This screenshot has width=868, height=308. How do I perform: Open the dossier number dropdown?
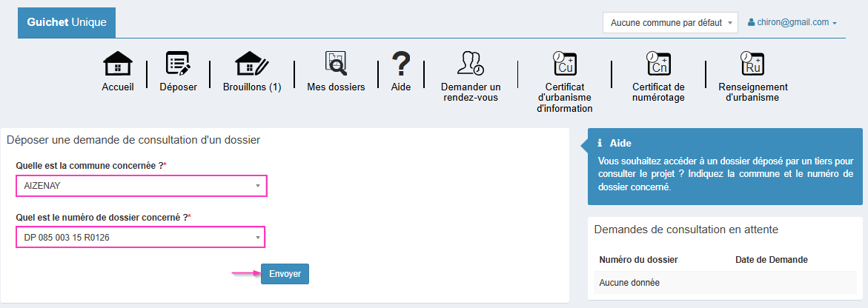(140, 237)
